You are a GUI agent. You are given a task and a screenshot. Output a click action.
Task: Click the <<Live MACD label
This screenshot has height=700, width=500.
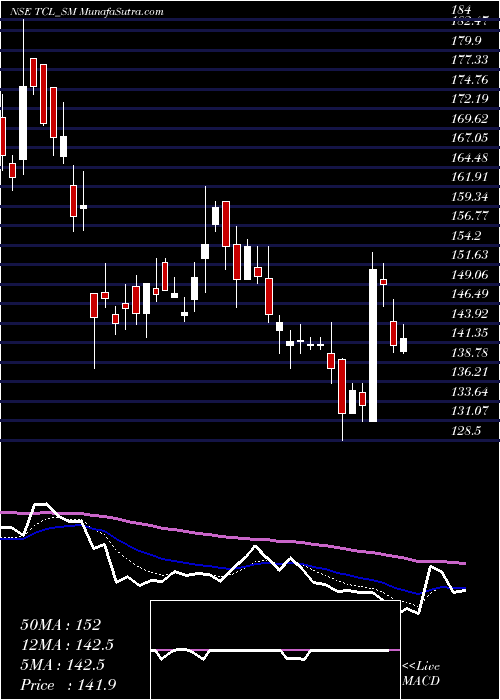pos(421,674)
